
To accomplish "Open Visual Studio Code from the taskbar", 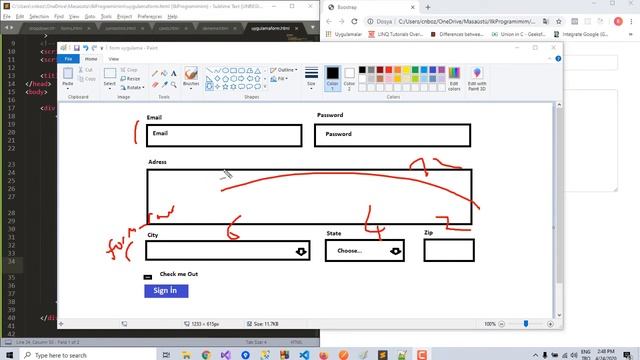I will click(304, 355).
